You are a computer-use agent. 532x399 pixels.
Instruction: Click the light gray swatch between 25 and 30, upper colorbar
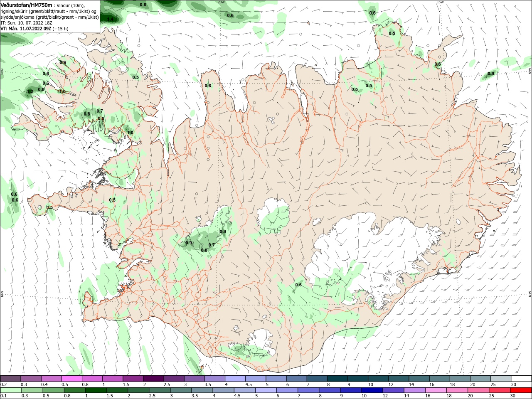501,379
